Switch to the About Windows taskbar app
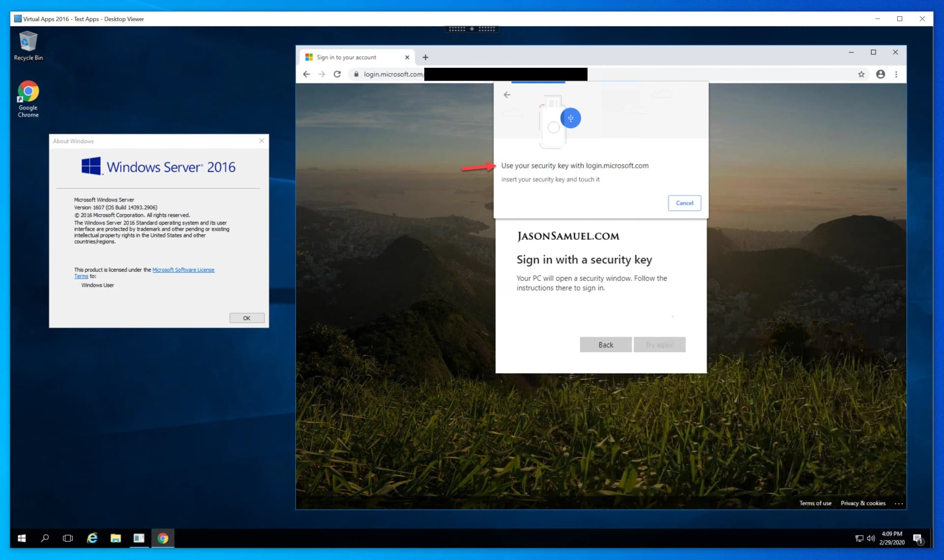 click(x=139, y=538)
